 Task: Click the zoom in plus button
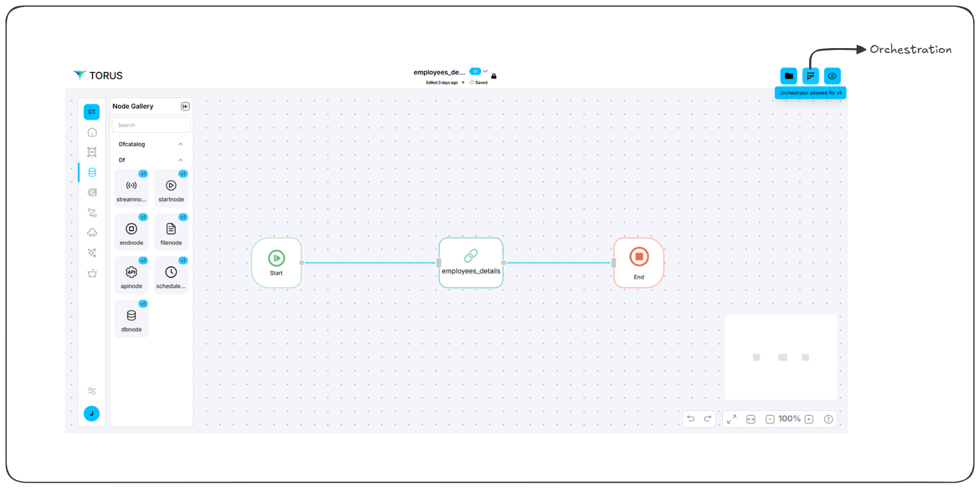pyautogui.click(x=809, y=419)
